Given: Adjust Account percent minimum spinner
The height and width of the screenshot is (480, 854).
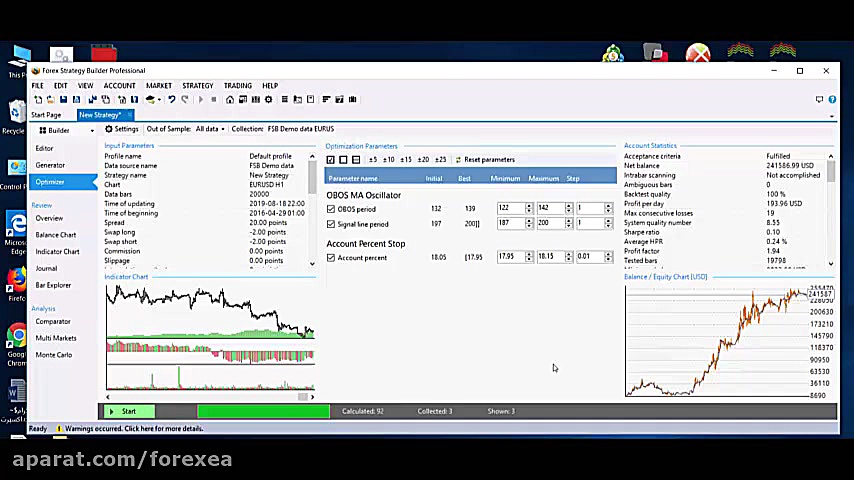Looking at the screenshot, I should pos(529,257).
